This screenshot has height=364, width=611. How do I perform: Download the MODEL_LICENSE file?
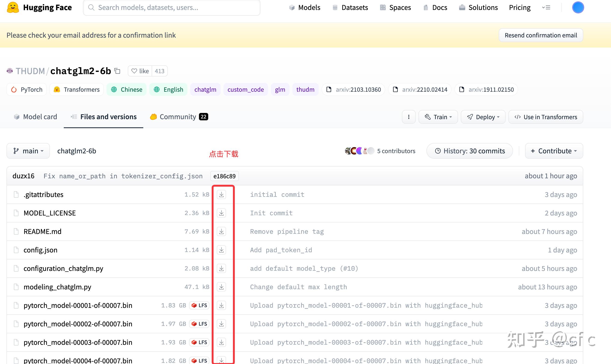click(221, 213)
